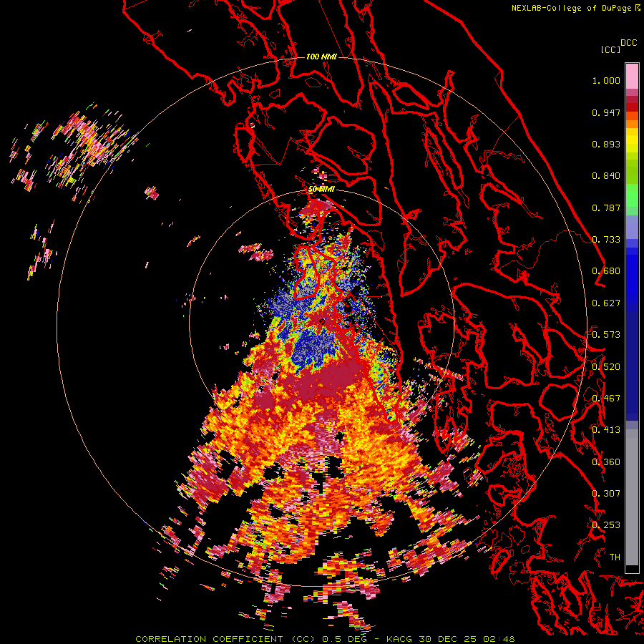Click the TH threshold label on the scale
Viewport: 644px width, 644px height.
[615, 557]
